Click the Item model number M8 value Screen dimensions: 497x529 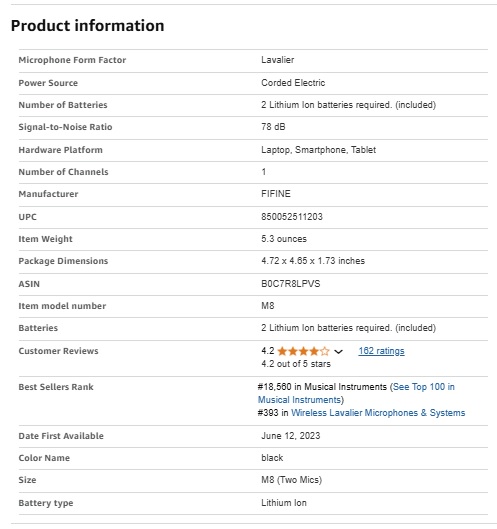[x=268, y=306]
